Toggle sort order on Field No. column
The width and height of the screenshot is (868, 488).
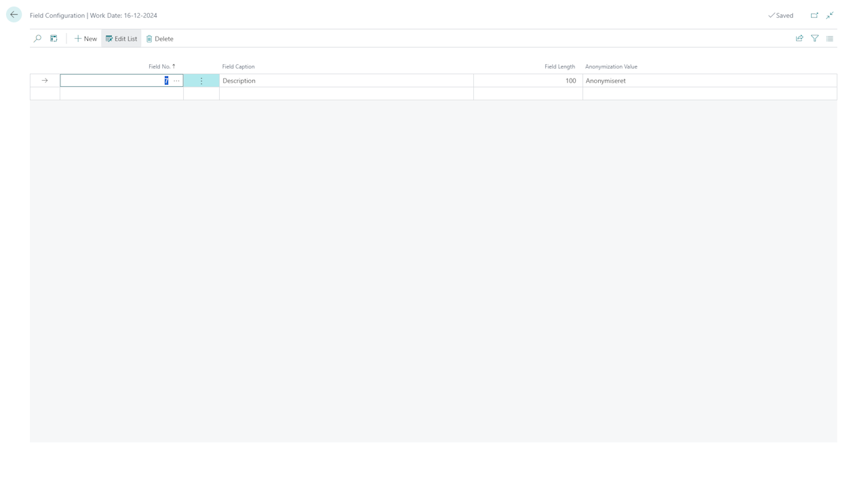(161, 66)
